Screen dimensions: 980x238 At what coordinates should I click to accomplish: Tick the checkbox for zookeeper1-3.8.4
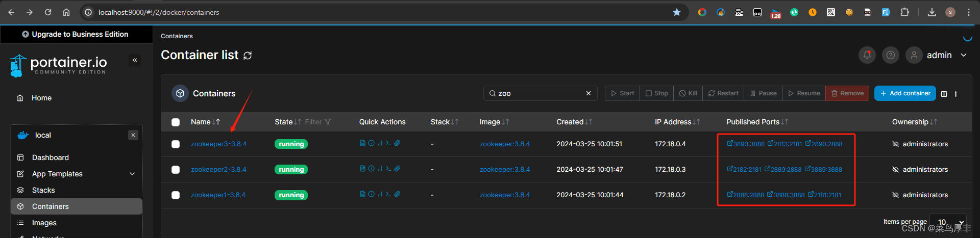176,195
